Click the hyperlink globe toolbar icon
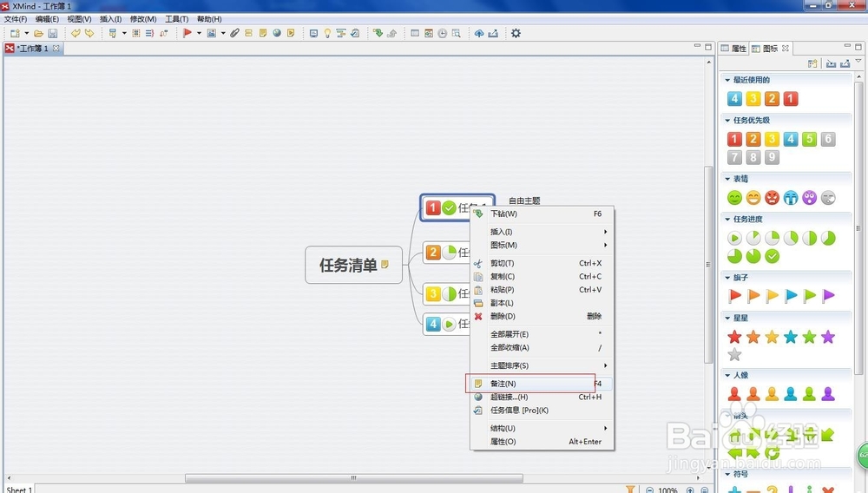Screen dimensions: 868x493 coord(277,33)
